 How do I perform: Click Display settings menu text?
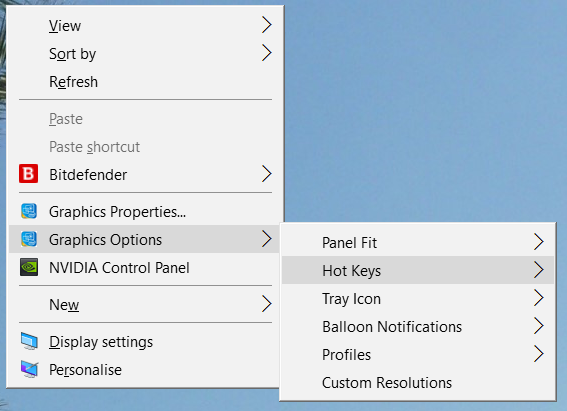[101, 342]
